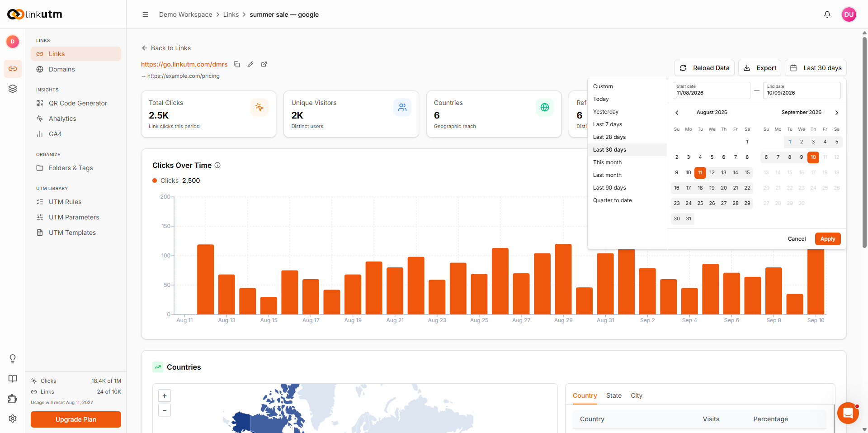The image size is (868, 433).
Task: Open settings gear in left rail
Action: coord(13,419)
